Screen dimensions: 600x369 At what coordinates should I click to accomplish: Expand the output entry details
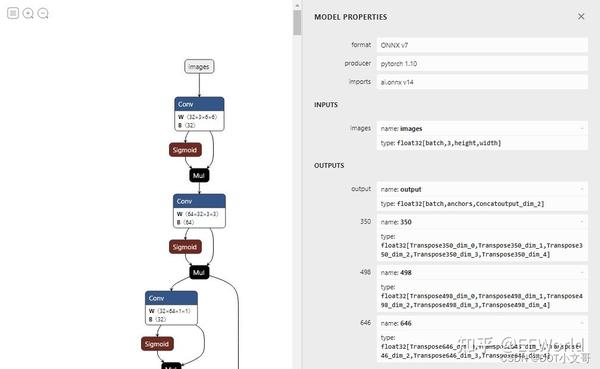coord(582,189)
